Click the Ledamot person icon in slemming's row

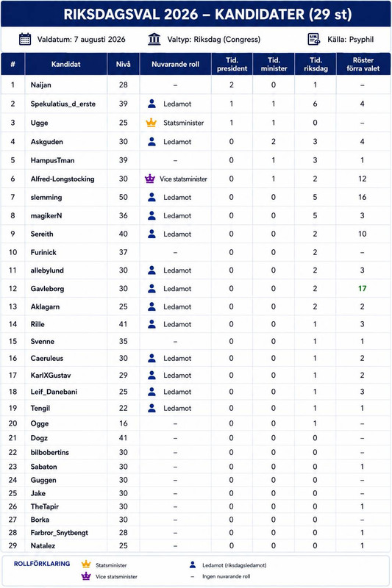click(152, 197)
